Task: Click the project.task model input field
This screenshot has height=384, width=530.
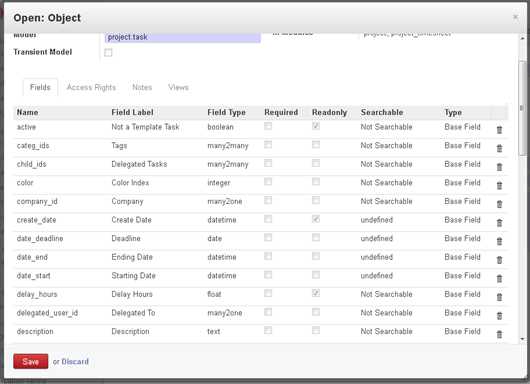Action: click(x=183, y=37)
